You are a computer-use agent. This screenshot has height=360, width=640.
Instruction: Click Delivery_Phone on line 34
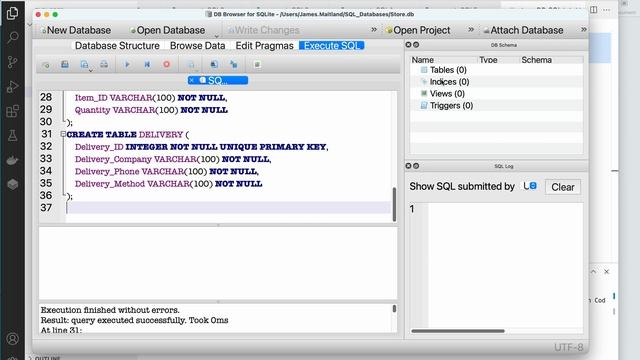107,171
